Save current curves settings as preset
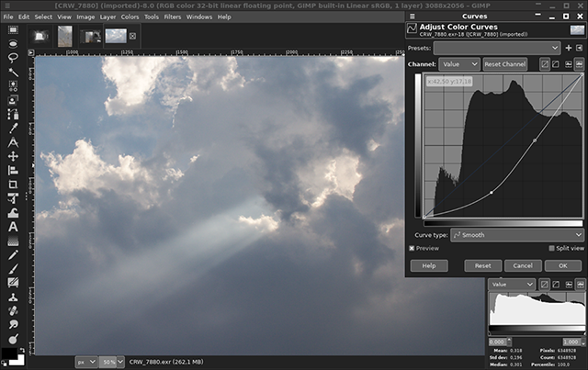This screenshot has height=370, width=588. tap(569, 48)
